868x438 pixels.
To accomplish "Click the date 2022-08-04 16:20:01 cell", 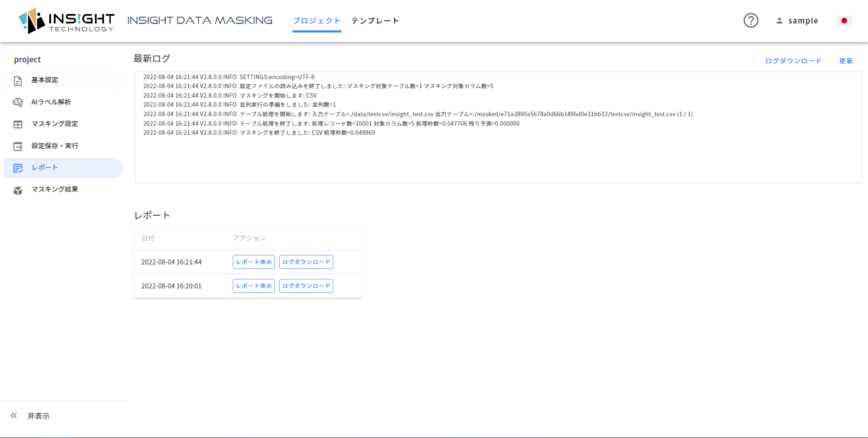I will [171, 286].
